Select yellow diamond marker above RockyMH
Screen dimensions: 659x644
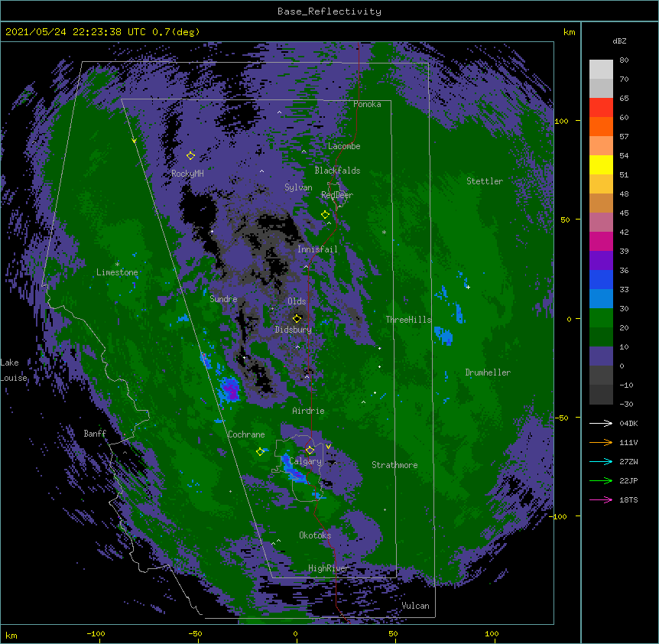[190, 156]
